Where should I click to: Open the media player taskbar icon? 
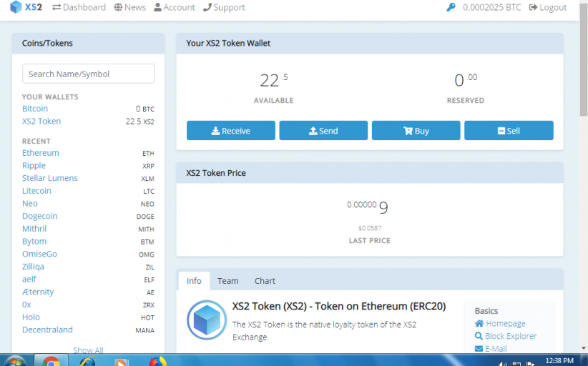point(122,361)
